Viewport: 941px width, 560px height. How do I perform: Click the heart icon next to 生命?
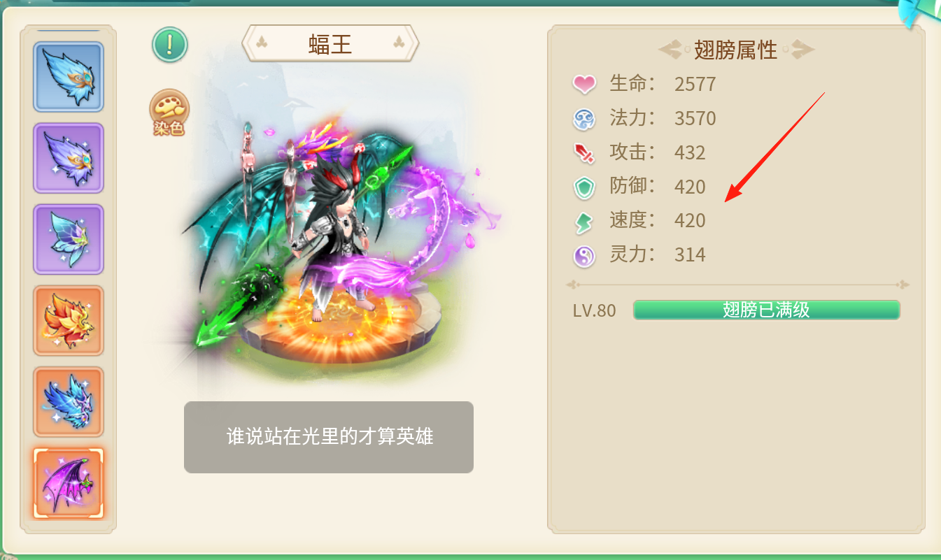click(x=584, y=85)
